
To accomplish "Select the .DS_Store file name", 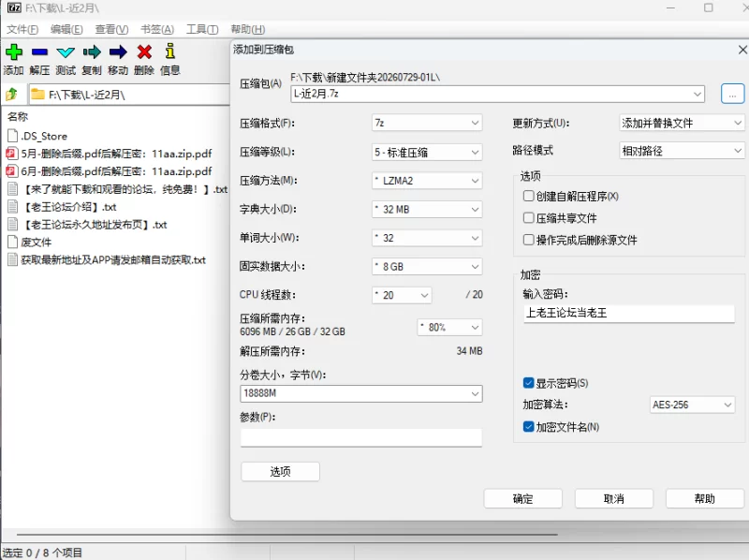I will tap(44, 136).
